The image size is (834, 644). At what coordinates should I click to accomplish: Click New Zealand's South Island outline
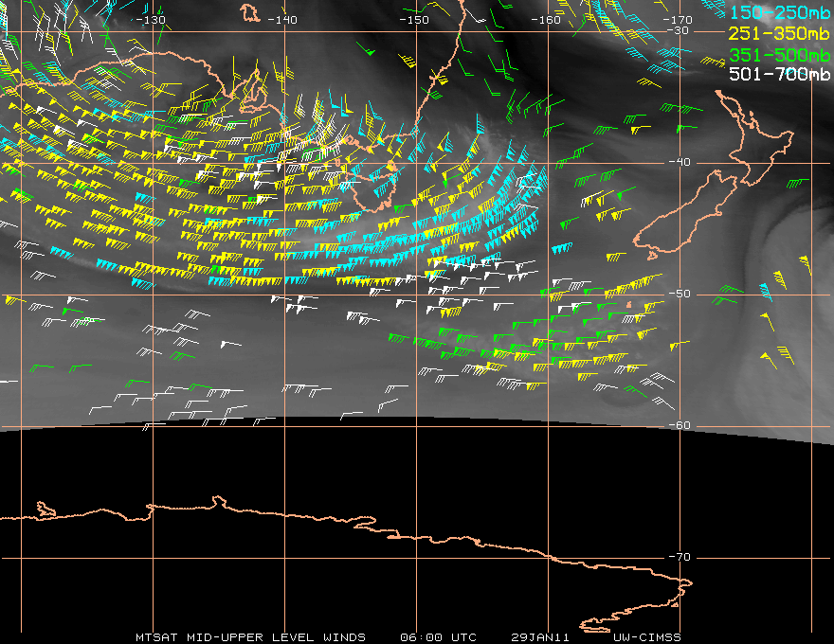pos(686,215)
